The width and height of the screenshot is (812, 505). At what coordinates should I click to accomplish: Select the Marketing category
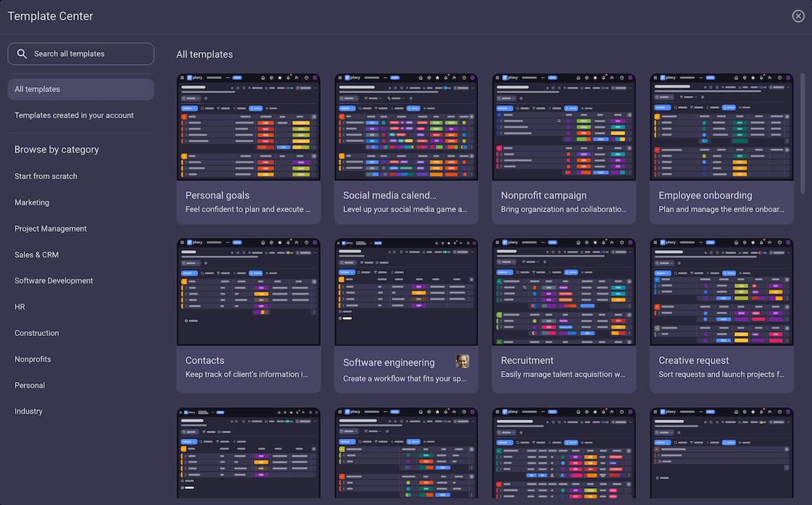32,203
